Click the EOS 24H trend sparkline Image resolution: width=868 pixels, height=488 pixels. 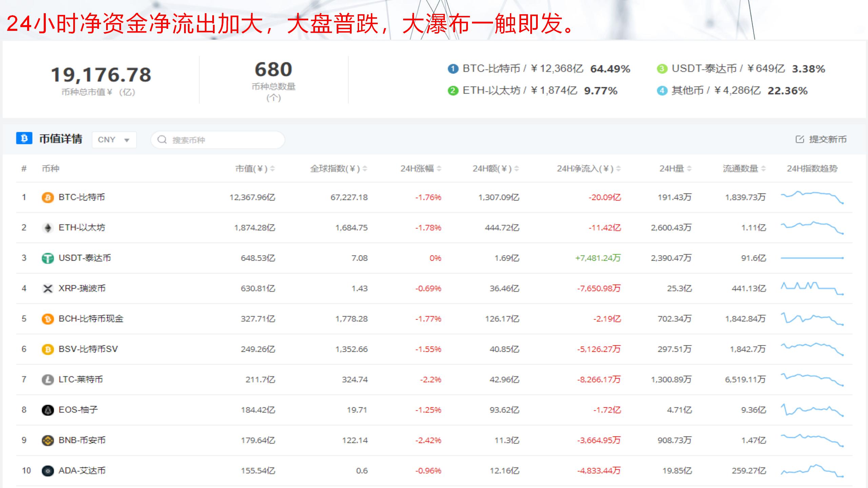pyautogui.click(x=812, y=410)
